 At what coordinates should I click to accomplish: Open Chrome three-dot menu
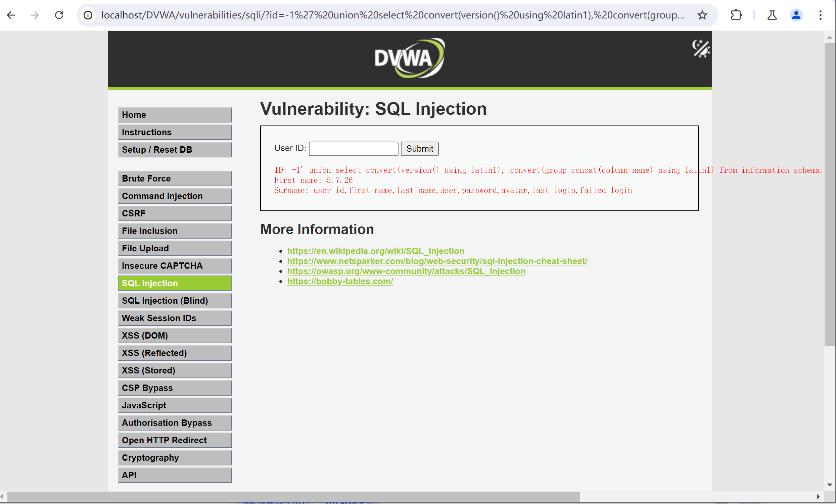click(x=821, y=15)
